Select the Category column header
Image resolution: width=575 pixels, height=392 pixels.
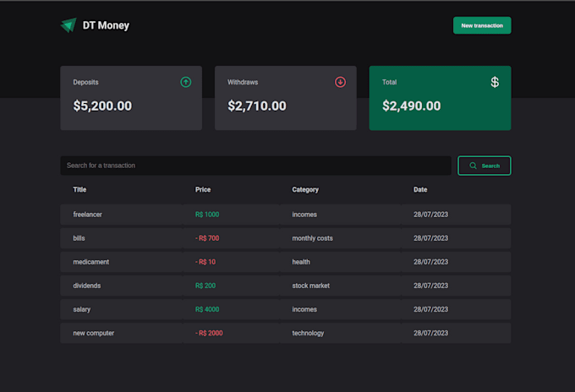(305, 189)
